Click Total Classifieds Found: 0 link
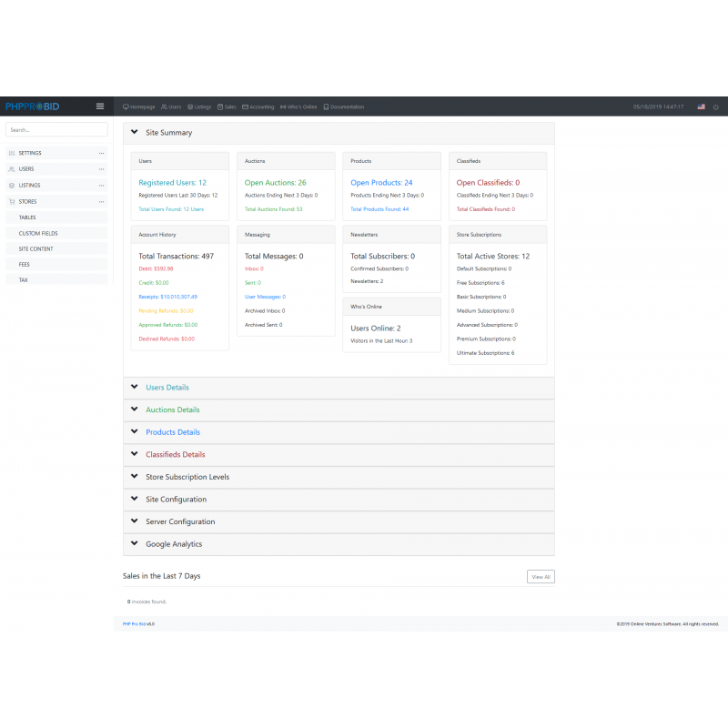Viewport: 728px width, 728px height. coord(486,209)
